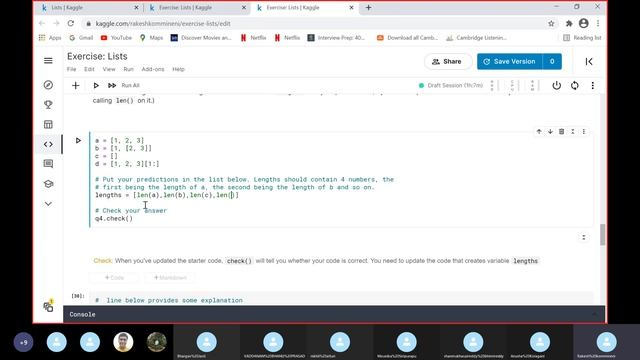Click the Draft Session status indicator
Screen dimensions: 640x360
tap(451, 85)
